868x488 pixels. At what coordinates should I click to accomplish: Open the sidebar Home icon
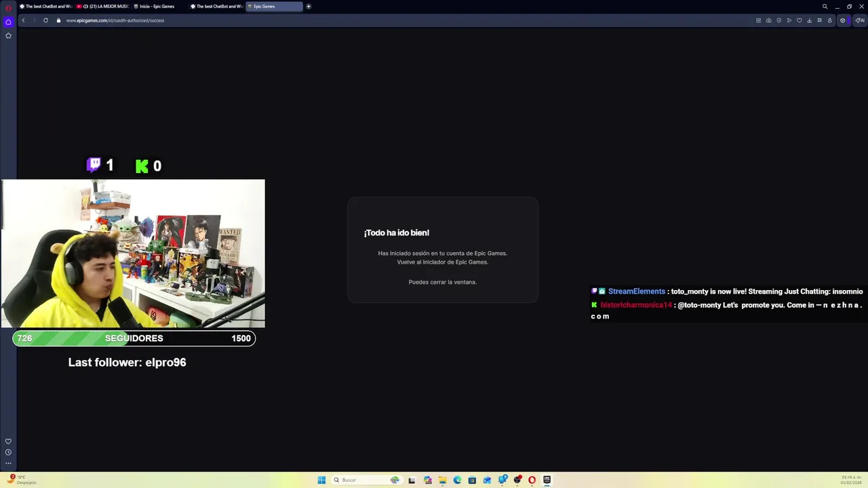[x=8, y=22]
